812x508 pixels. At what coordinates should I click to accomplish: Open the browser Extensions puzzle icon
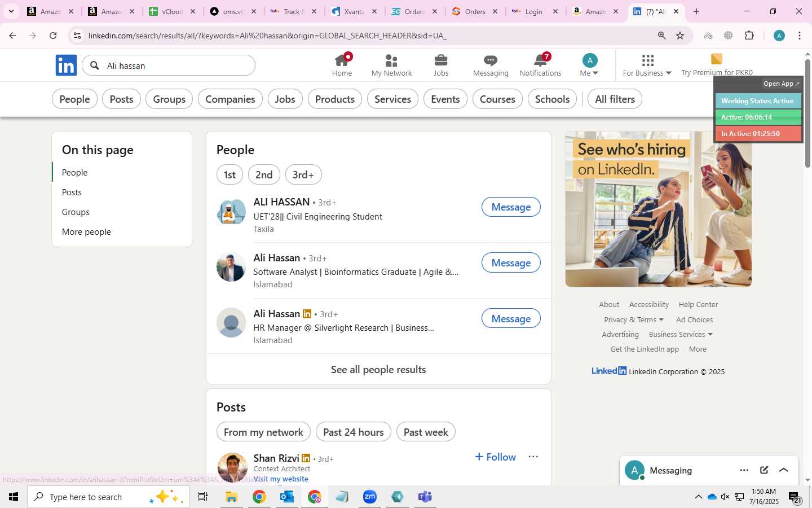(x=749, y=36)
